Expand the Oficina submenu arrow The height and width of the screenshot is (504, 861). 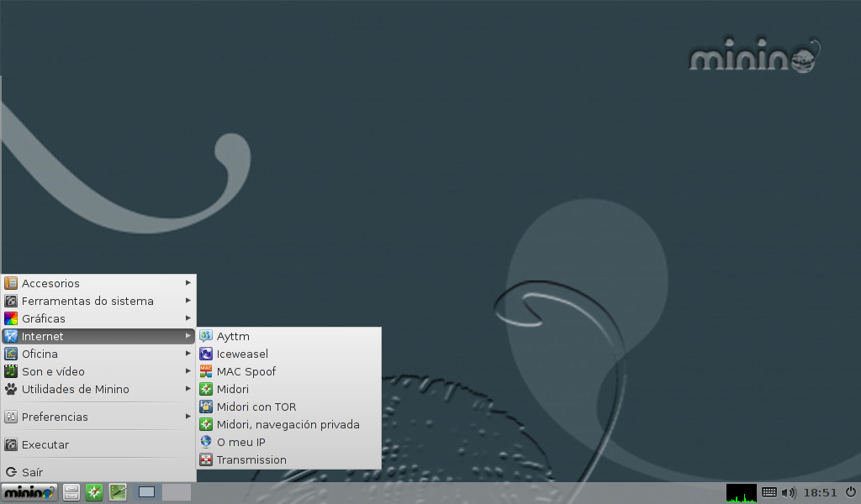[188, 354]
